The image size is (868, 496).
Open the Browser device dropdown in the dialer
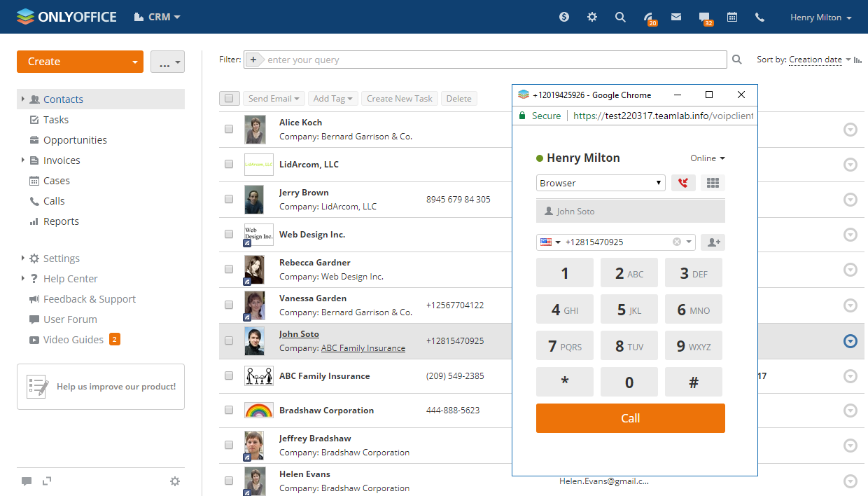click(x=600, y=182)
